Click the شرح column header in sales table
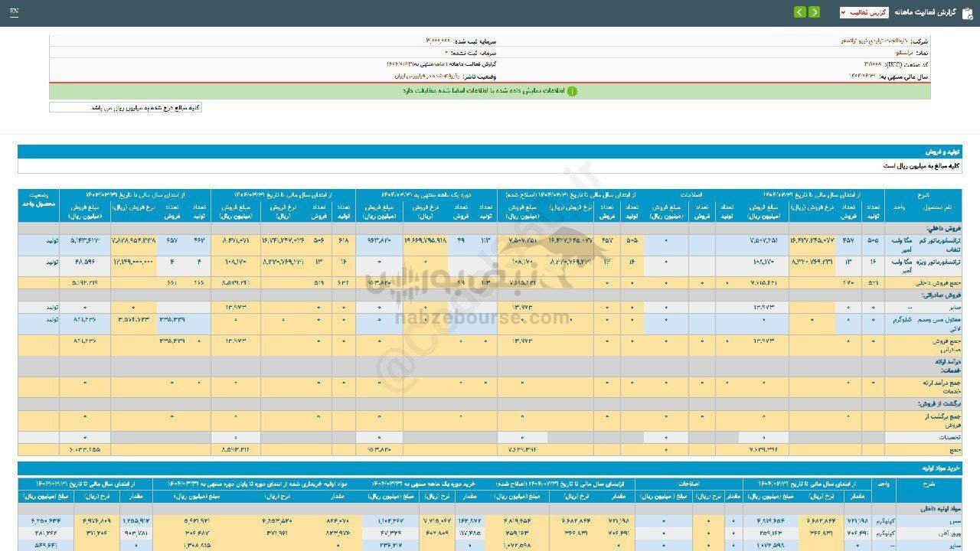This screenshot has width=980, height=551. click(923, 195)
